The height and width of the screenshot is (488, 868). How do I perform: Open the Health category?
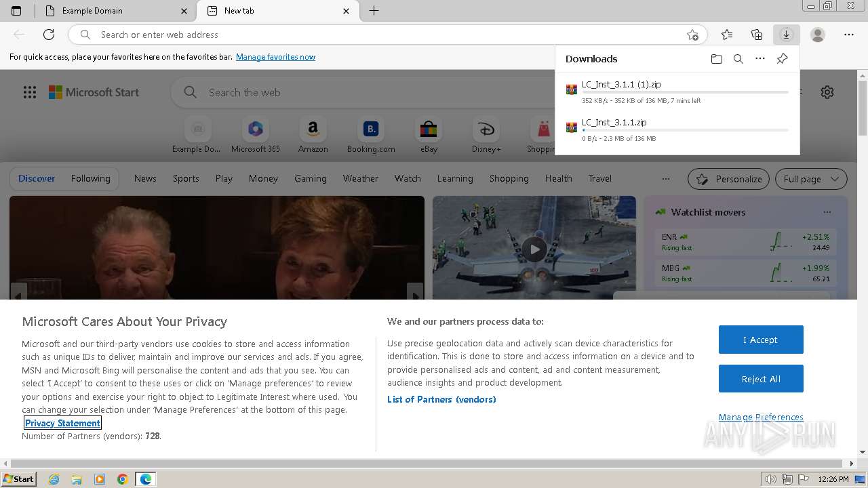click(558, 179)
